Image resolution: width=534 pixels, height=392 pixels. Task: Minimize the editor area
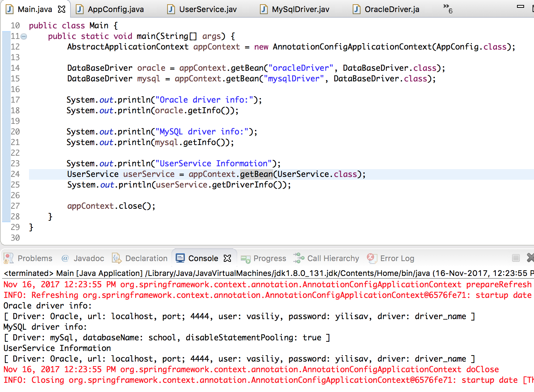tap(520, 6)
